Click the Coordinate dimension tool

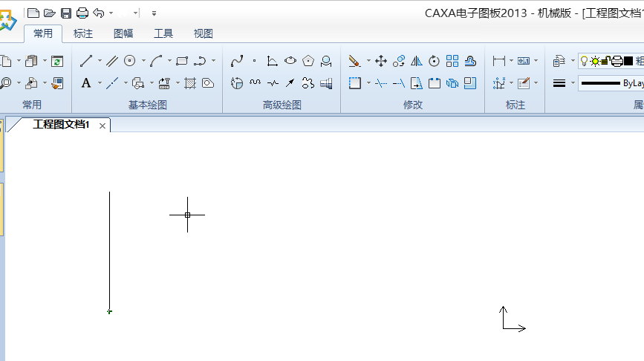(x=499, y=83)
